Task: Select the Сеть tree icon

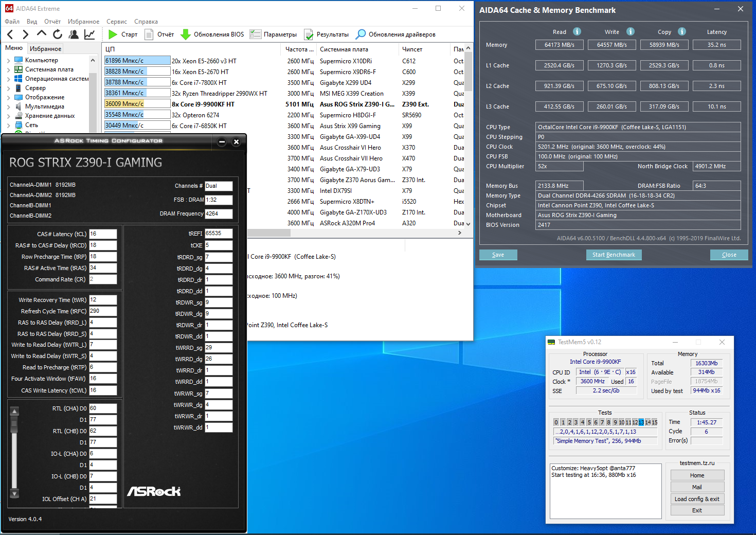Action: [19, 125]
